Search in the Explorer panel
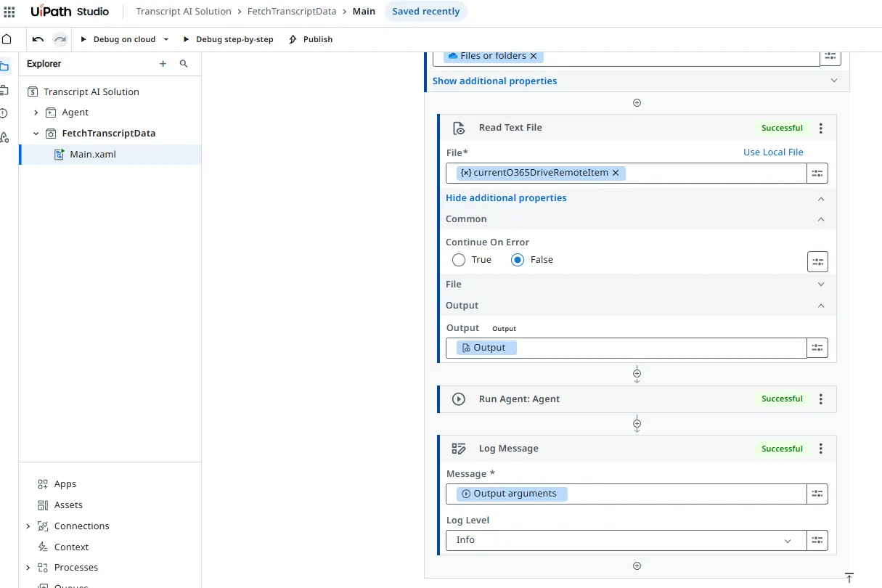 click(x=184, y=64)
